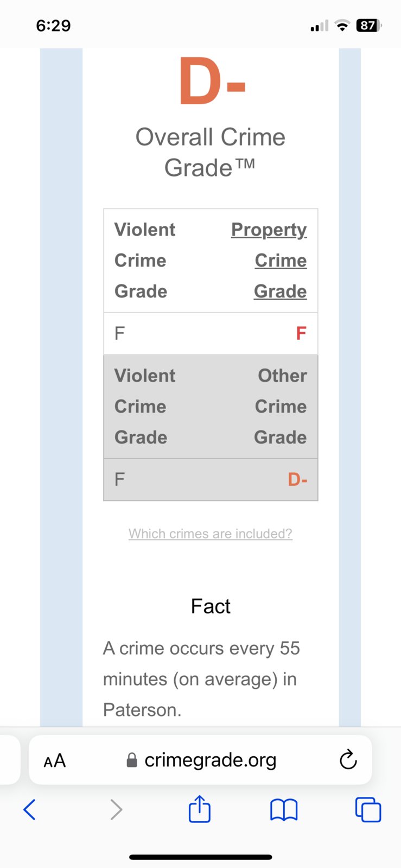Tap the Fact section heading
The image size is (401, 868).
[211, 606]
